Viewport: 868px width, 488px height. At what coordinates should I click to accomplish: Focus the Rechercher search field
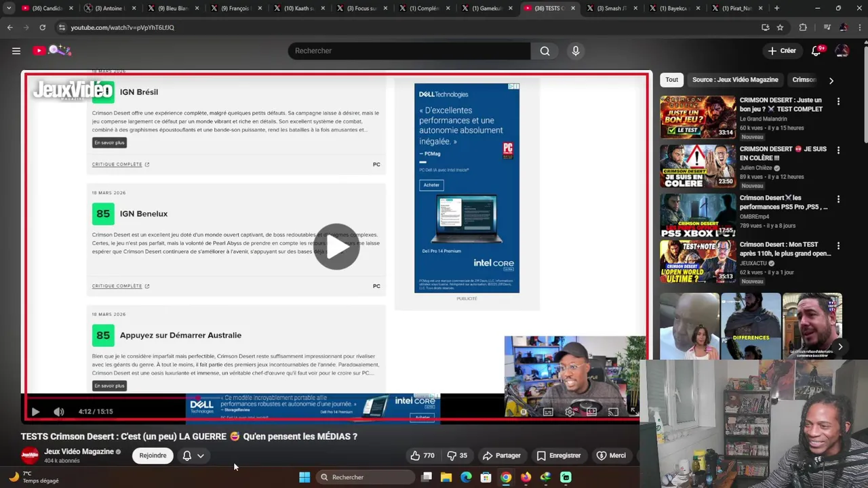[x=409, y=51]
